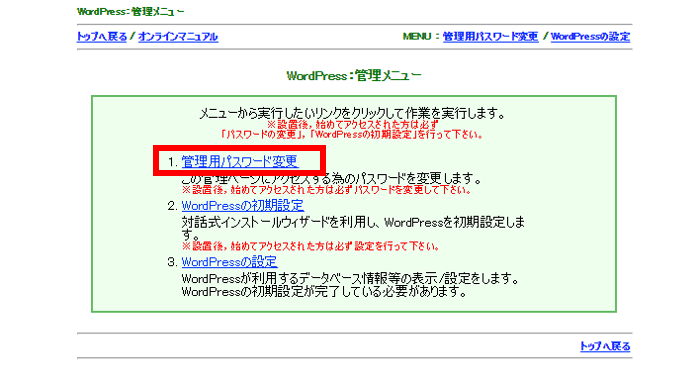Open list item 3 WordPressの設定 link
This screenshot has height=386, width=700.
point(229,261)
